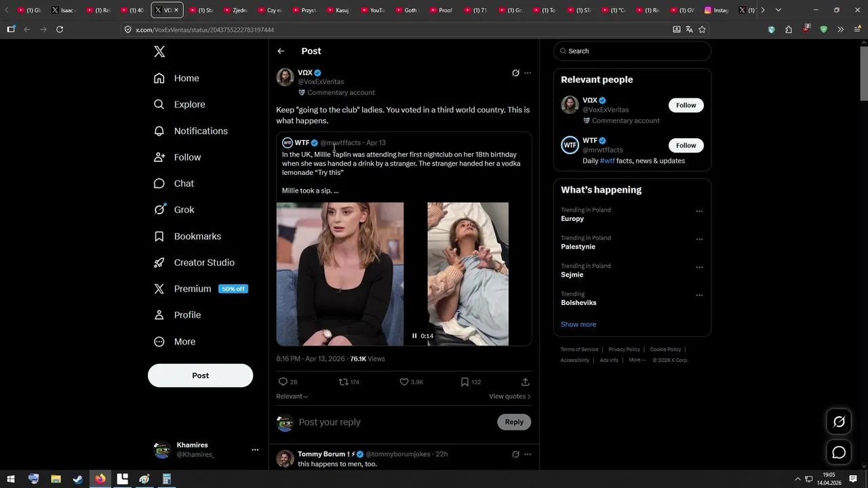The height and width of the screenshot is (488, 868).
Task: Go to Home in the sidebar
Action: pos(176,78)
